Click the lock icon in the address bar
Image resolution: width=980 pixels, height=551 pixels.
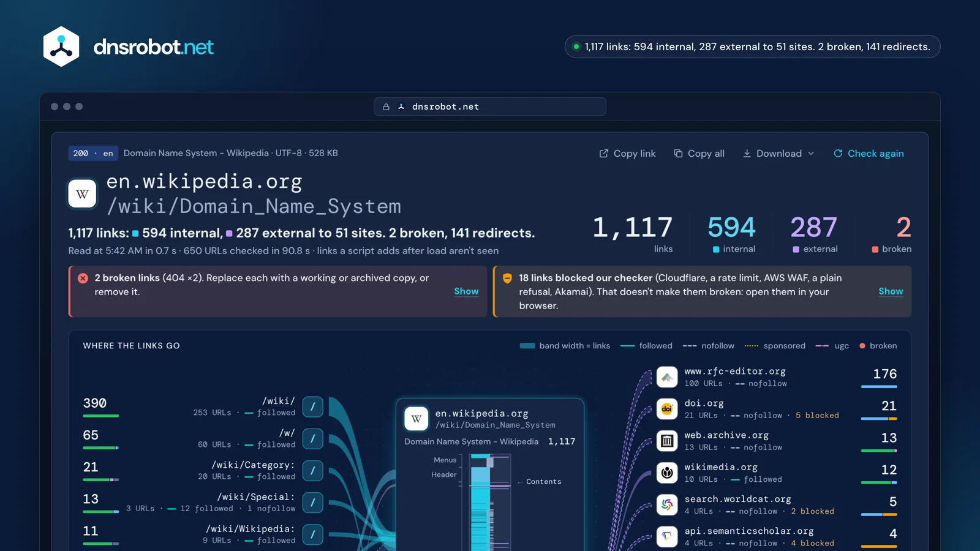(x=386, y=107)
